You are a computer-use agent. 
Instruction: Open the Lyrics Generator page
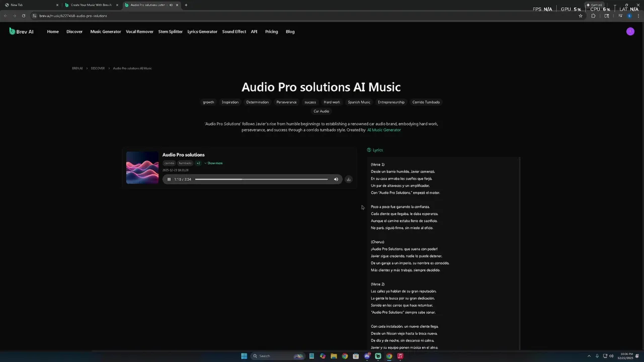[202, 32]
